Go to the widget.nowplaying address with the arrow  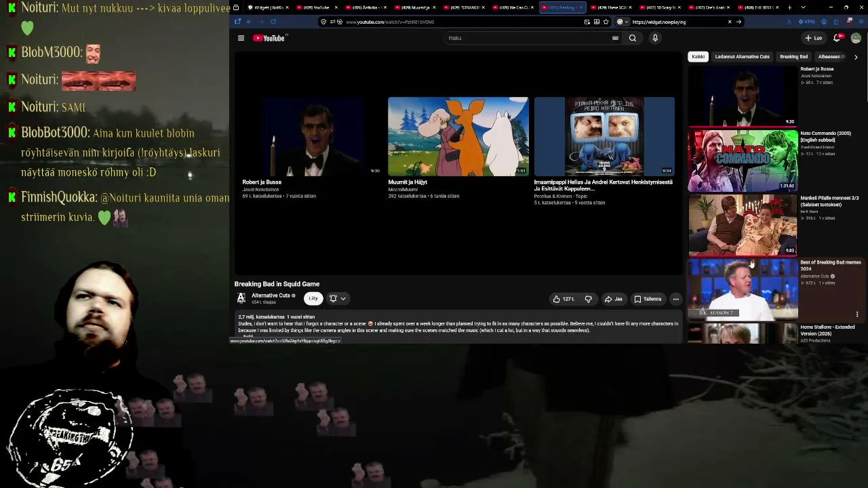(x=738, y=22)
